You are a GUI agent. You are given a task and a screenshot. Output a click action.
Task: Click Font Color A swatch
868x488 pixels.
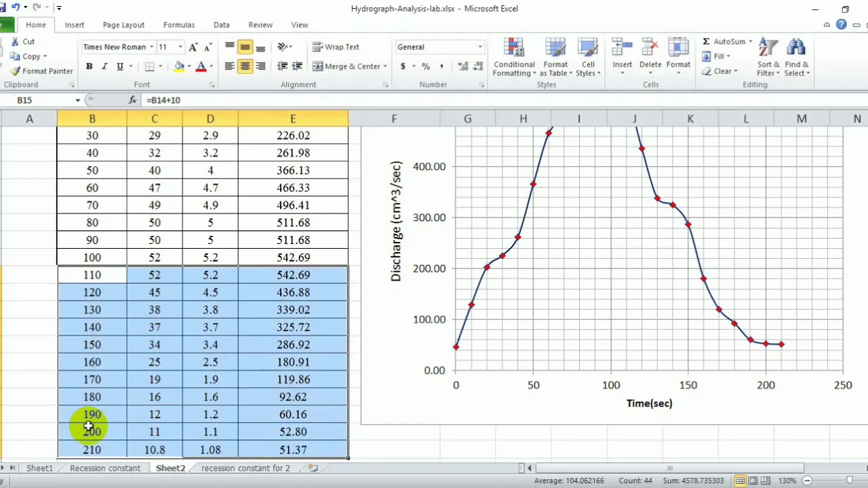tap(201, 66)
